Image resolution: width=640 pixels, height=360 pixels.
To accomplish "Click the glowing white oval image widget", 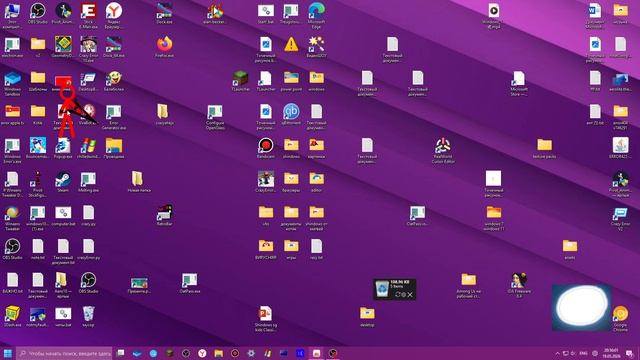I will click(581, 307).
